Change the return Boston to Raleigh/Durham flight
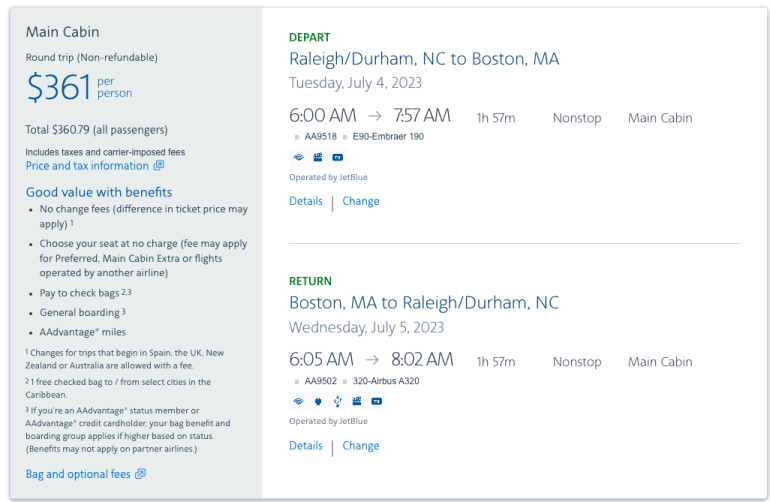The image size is (770, 502). click(361, 446)
